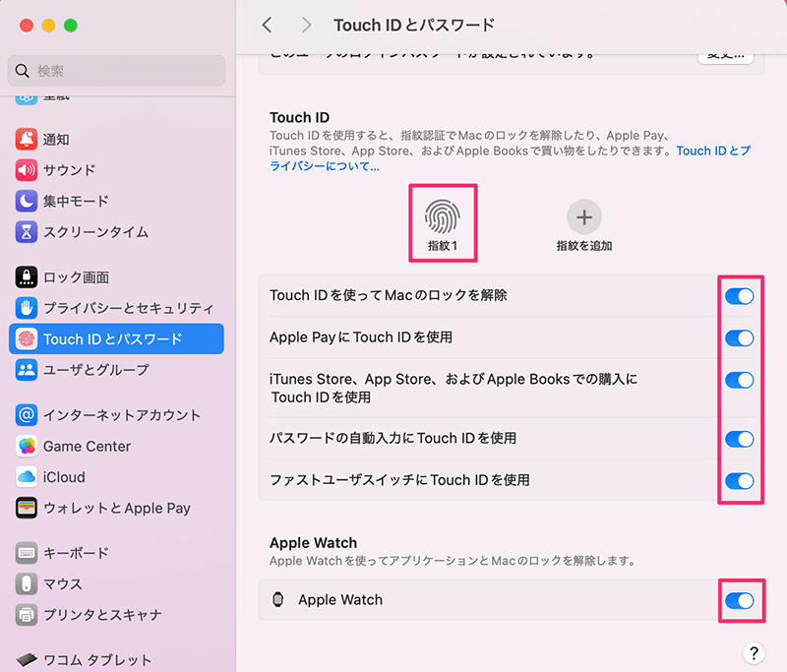Open the Game Center icon
Viewport: 787px width, 672px height.
[27, 446]
